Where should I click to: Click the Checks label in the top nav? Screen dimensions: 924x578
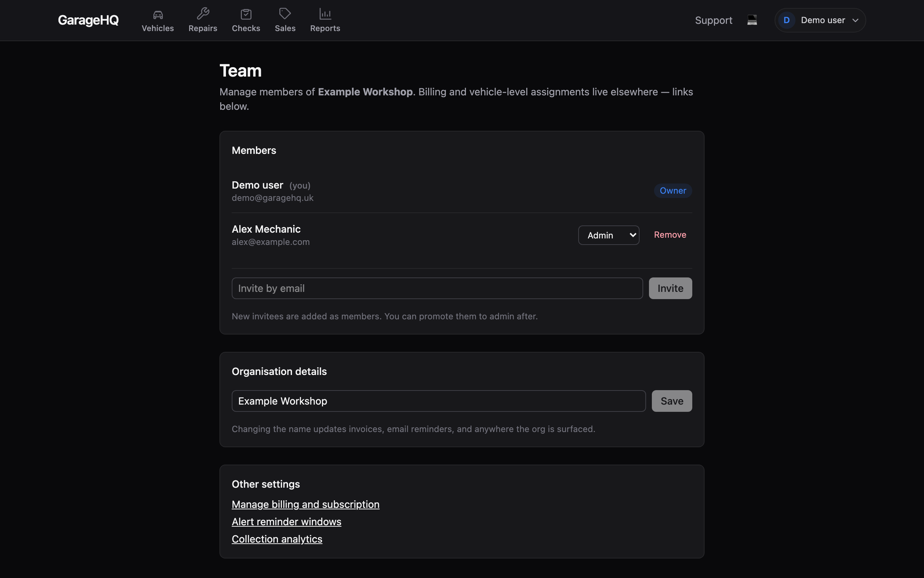tap(246, 28)
